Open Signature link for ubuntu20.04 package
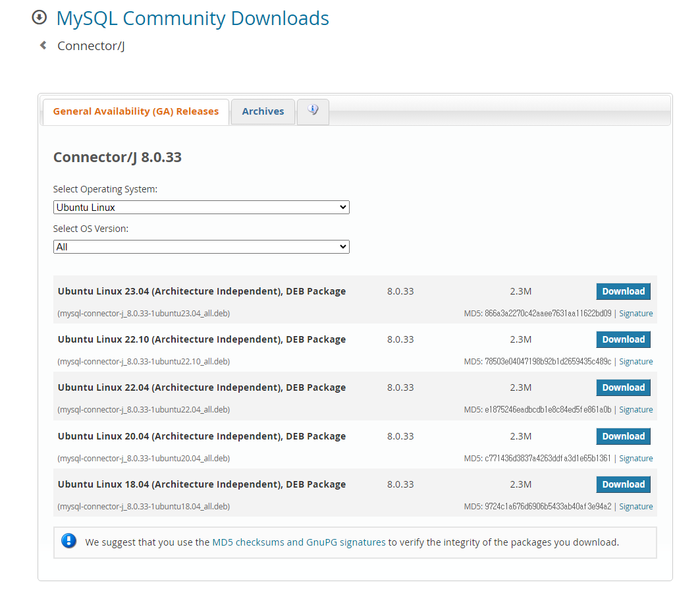The image size is (700, 597). (x=635, y=459)
